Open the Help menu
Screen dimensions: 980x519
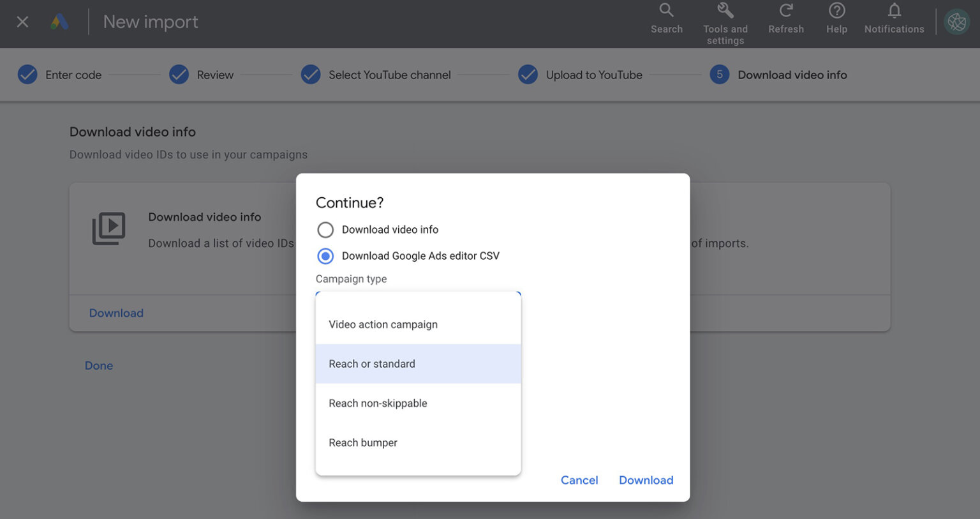point(836,19)
